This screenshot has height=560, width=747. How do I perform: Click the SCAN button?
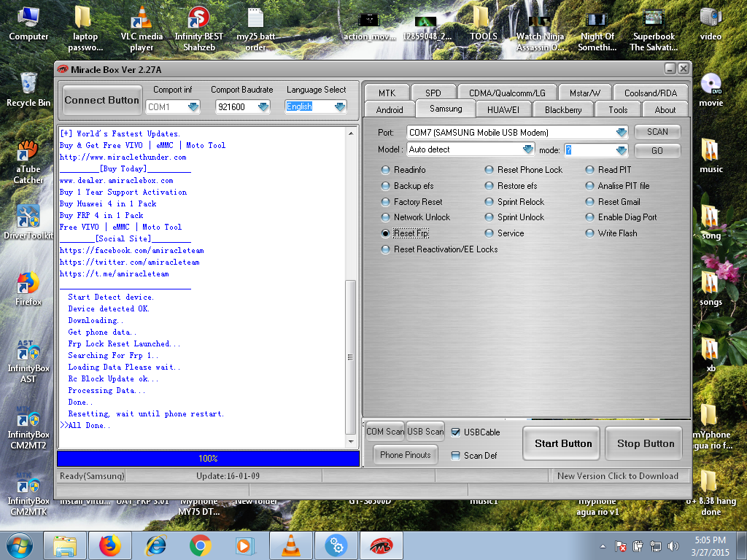tap(657, 132)
